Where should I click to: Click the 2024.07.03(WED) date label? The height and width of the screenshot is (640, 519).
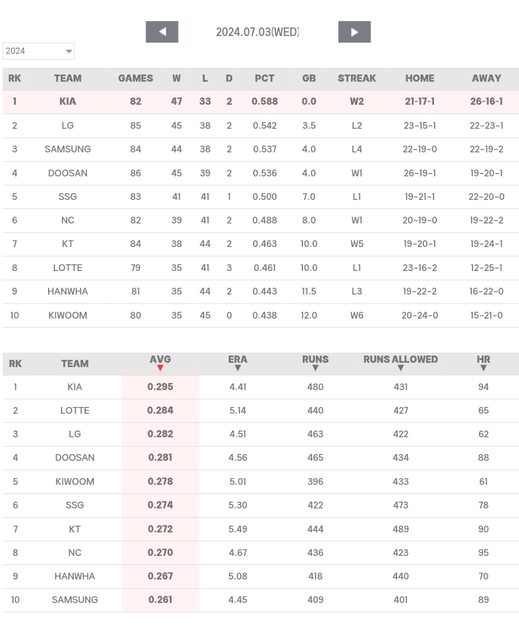pos(257,32)
